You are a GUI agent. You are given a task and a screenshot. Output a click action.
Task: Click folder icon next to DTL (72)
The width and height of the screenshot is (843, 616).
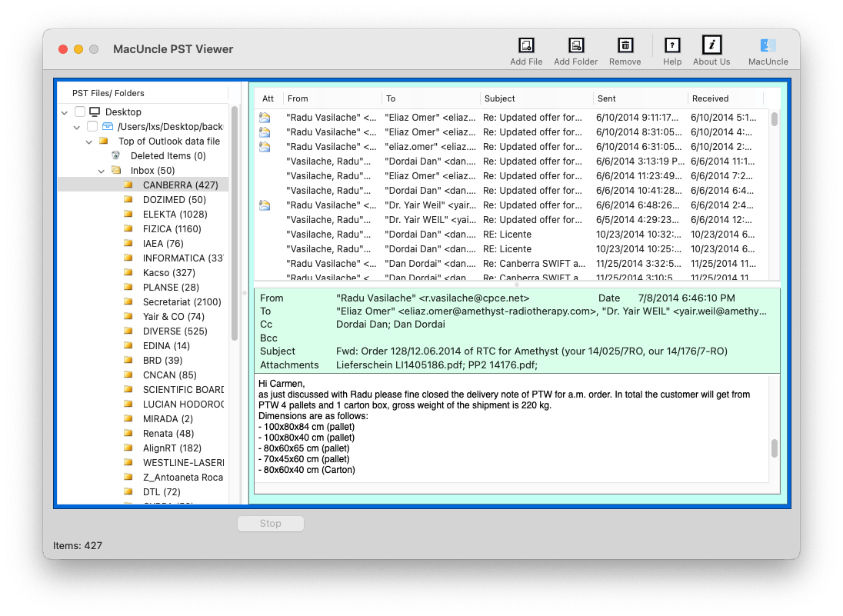[x=128, y=491]
